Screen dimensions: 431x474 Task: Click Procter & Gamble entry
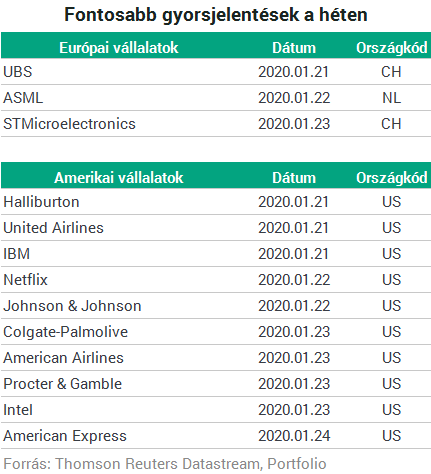coord(63,384)
